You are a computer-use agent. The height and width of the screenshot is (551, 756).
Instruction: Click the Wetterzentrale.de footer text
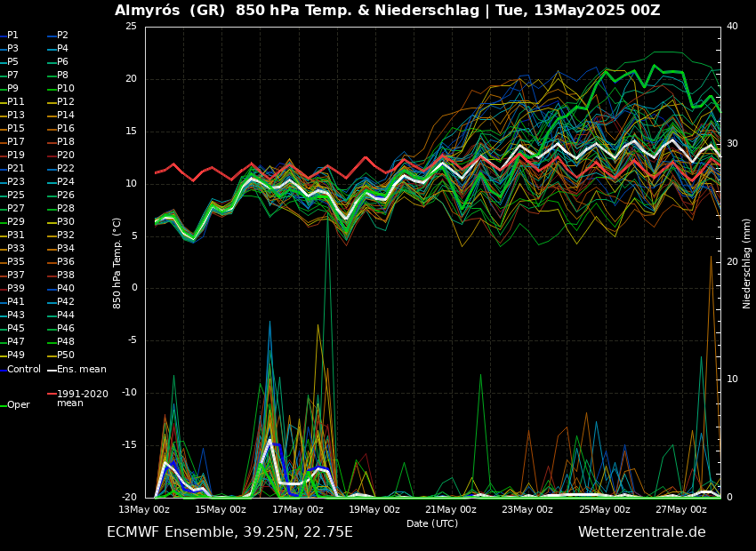pos(641,532)
